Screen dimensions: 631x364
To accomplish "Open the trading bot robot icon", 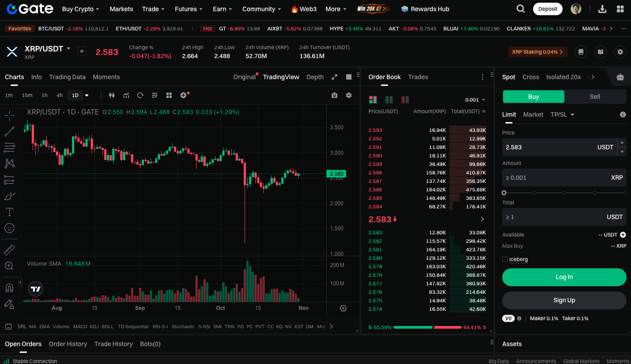I will (x=620, y=77).
